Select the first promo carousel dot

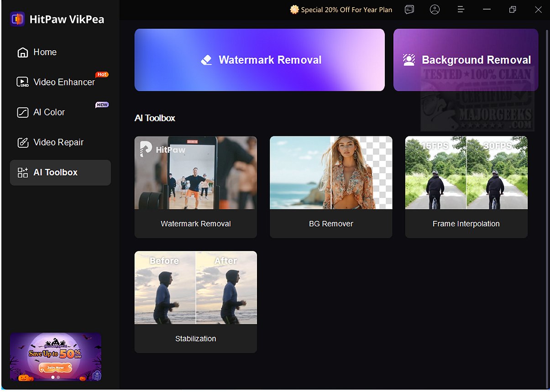tap(53, 377)
